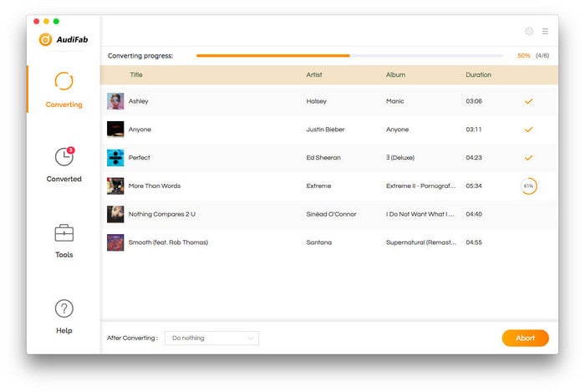585x392 pixels.
Task: Click album name Manic
Action: 395,101
